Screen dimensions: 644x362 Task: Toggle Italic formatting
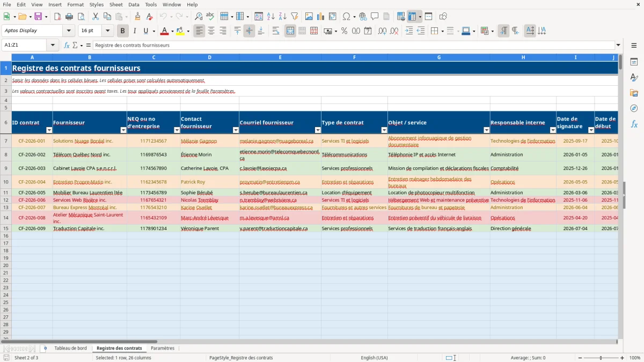[x=135, y=31]
